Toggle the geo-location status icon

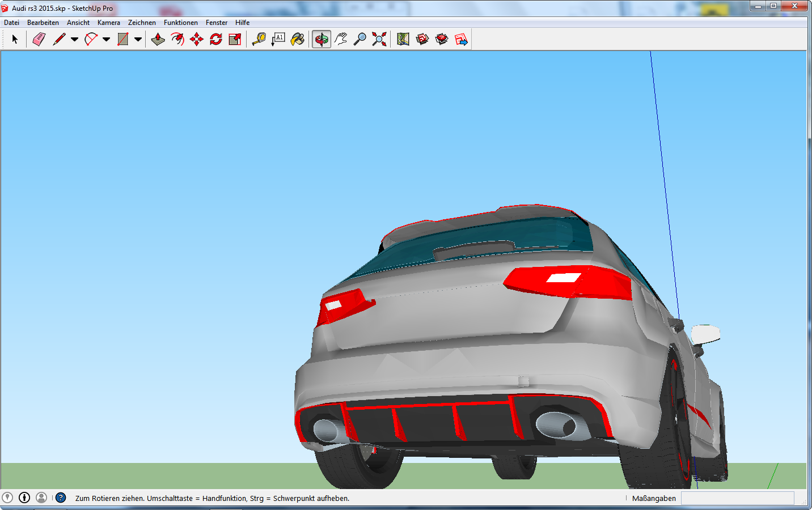click(x=7, y=498)
